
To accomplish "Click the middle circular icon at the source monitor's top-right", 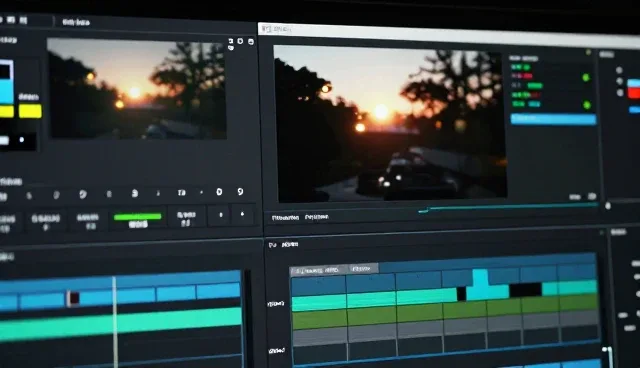I will pyautogui.click(x=240, y=41).
